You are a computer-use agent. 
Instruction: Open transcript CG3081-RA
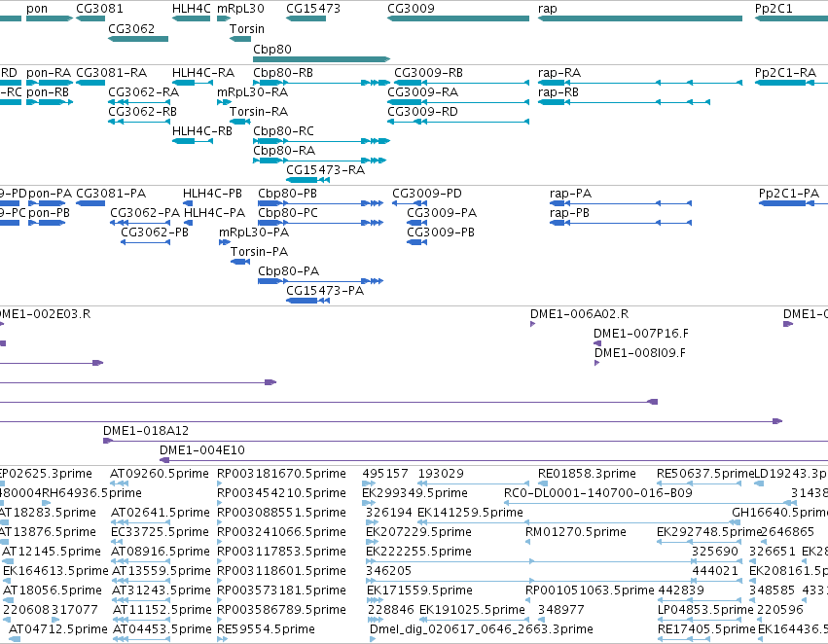[112, 72]
